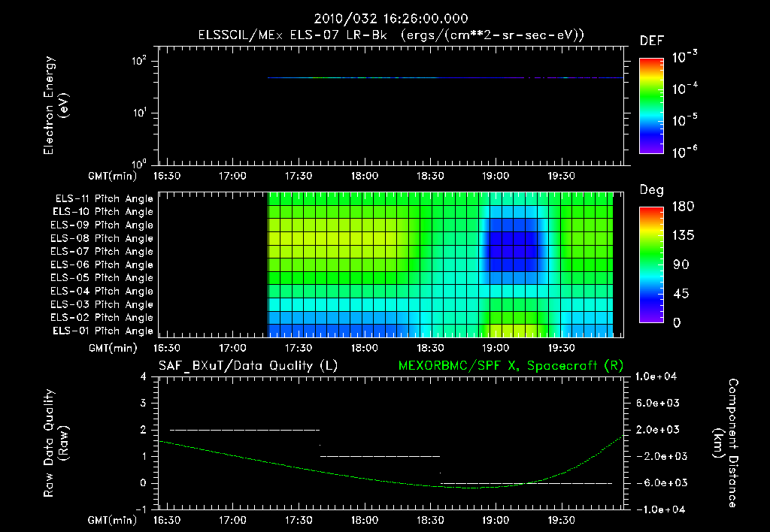This screenshot has width=770, height=532.
Task: Choose the ELS-06 Pitch Angle row label
Action: [102, 265]
